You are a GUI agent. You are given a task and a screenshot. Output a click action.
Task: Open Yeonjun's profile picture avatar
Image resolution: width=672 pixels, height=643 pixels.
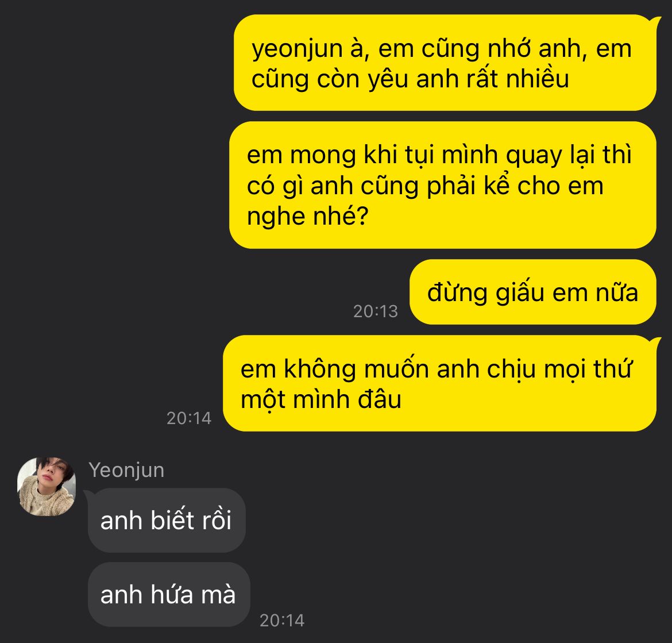(47, 487)
